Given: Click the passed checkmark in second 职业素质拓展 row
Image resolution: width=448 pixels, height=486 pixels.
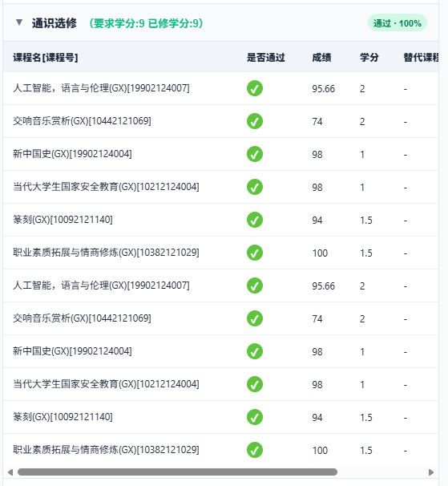Looking at the screenshot, I should 255,450.
